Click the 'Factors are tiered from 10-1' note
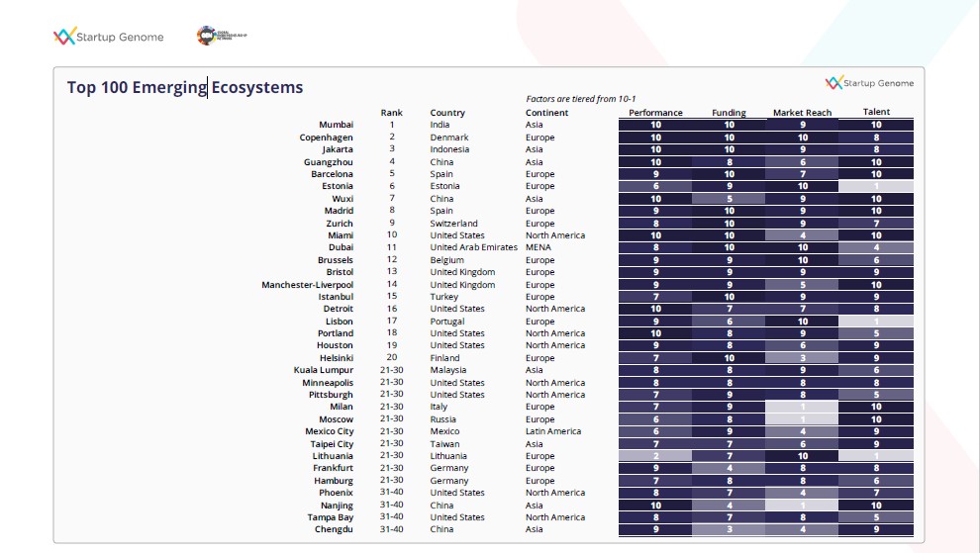 click(581, 99)
